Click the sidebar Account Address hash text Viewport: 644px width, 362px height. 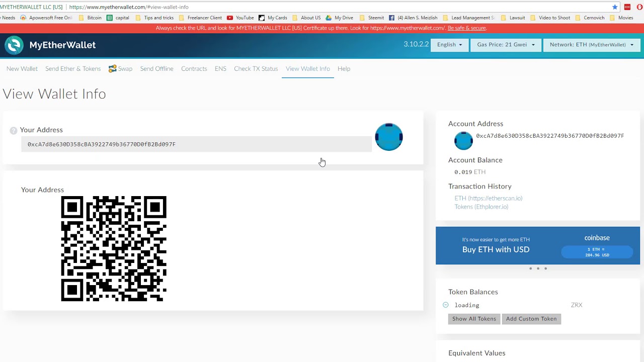pyautogui.click(x=550, y=136)
